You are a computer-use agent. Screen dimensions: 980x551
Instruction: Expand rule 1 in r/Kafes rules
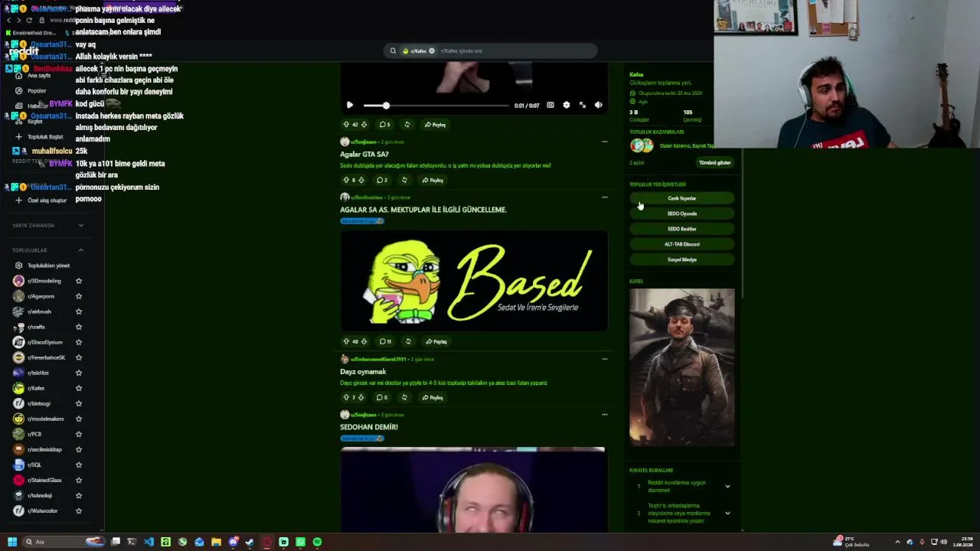pyautogui.click(x=727, y=486)
